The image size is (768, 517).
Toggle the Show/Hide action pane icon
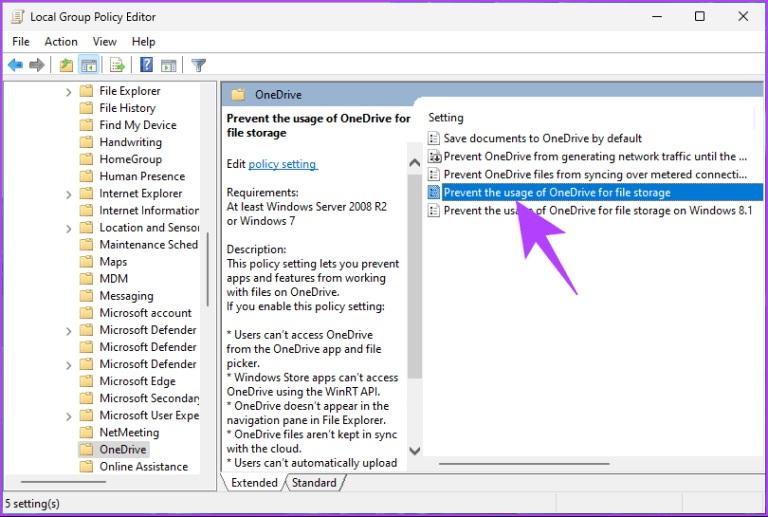tap(168, 65)
